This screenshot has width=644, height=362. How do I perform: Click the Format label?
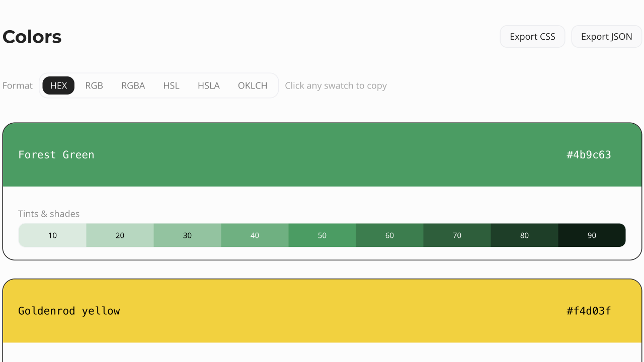point(18,85)
